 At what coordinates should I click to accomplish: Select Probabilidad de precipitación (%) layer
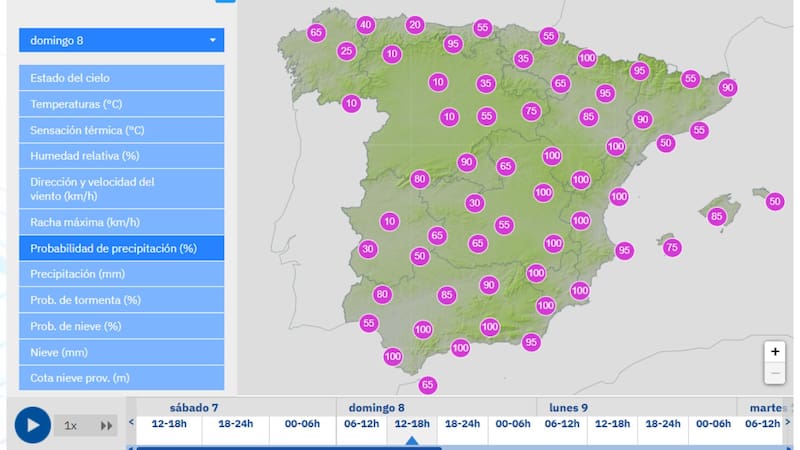(121, 248)
